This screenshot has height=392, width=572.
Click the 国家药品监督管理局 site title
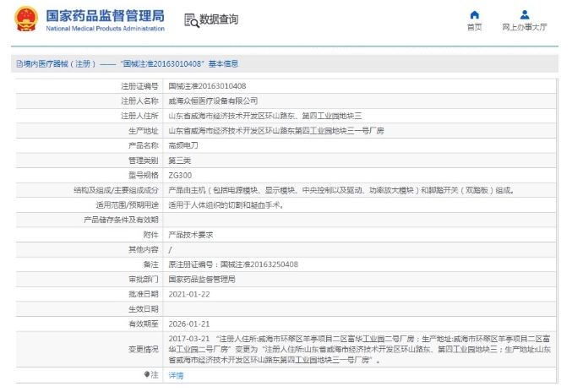click(105, 16)
